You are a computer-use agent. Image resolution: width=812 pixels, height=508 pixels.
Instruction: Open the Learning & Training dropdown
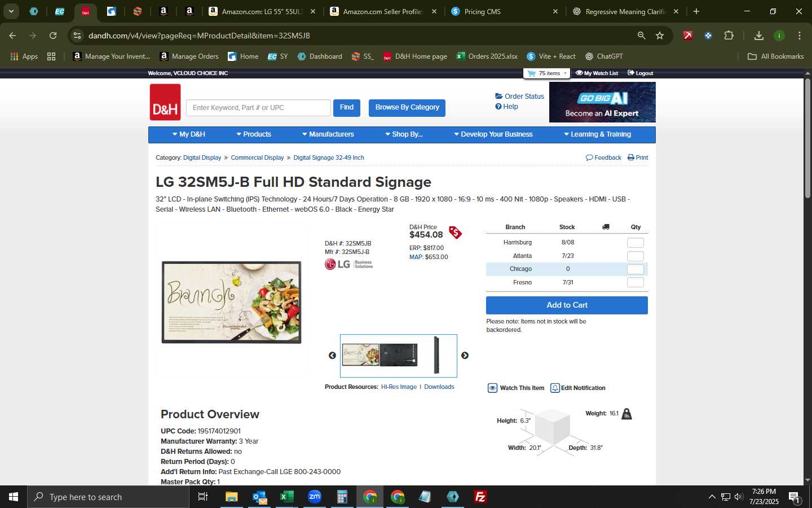pyautogui.click(x=597, y=134)
